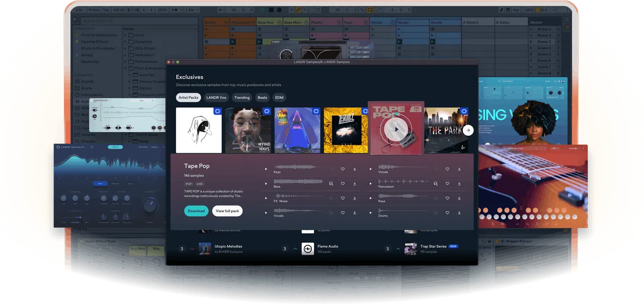Play the Bass sample
Screen dimensions: 644x305
click(x=266, y=183)
